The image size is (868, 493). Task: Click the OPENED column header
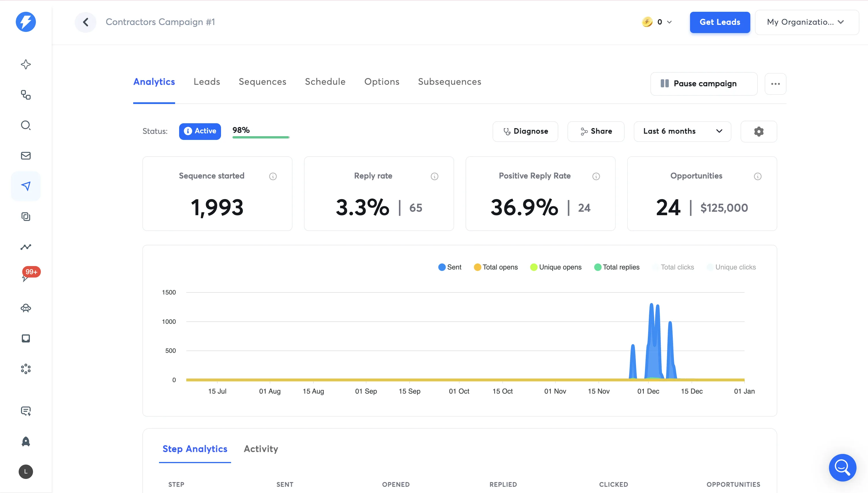[x=396, y=485]
